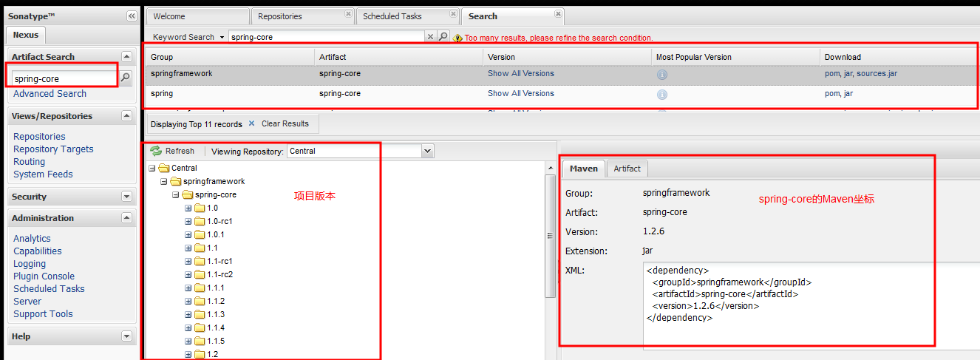Open System Feeds link

point(43,174)
